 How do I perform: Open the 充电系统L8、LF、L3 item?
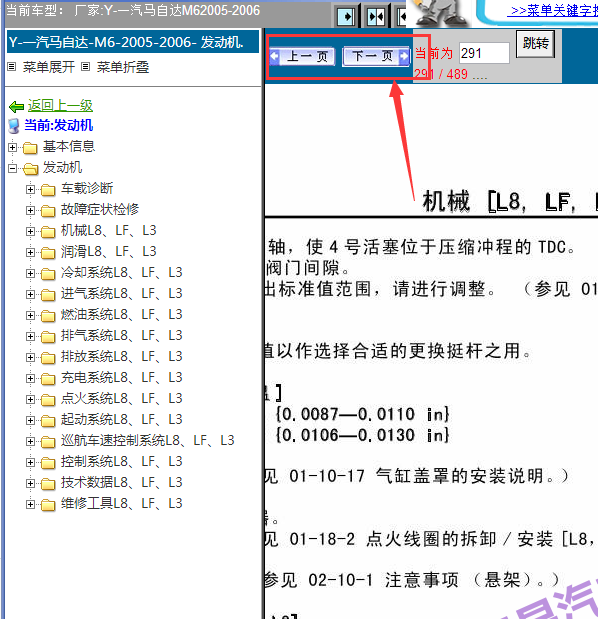122,377
